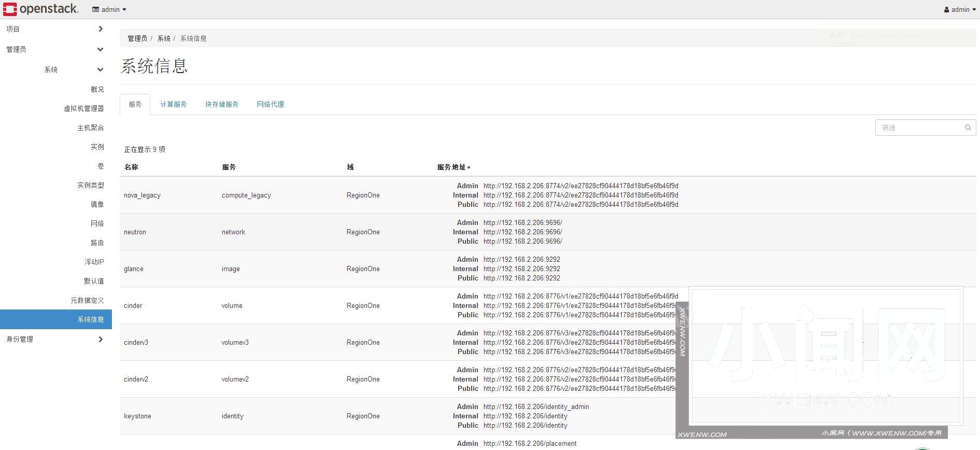The image size is (980, 450).
Task: Collapse the 管理员 sidebar section
Action: 55,49
